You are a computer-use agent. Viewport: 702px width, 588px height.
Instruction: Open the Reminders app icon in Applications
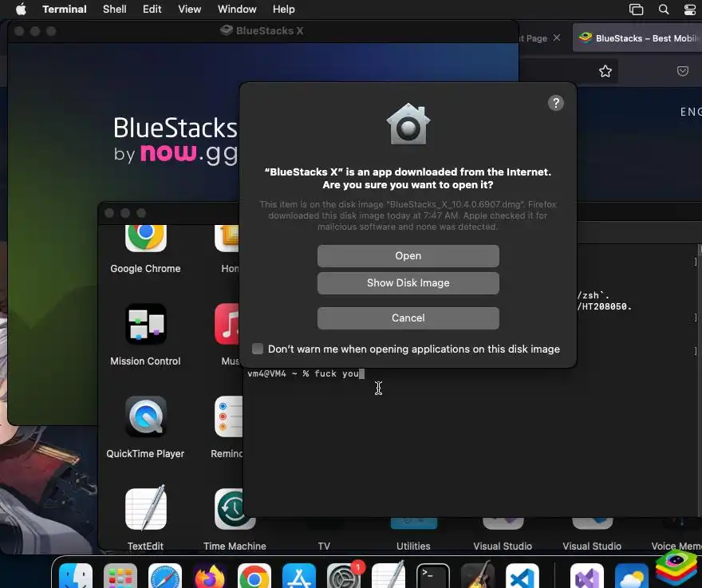(x=229, y=417)
